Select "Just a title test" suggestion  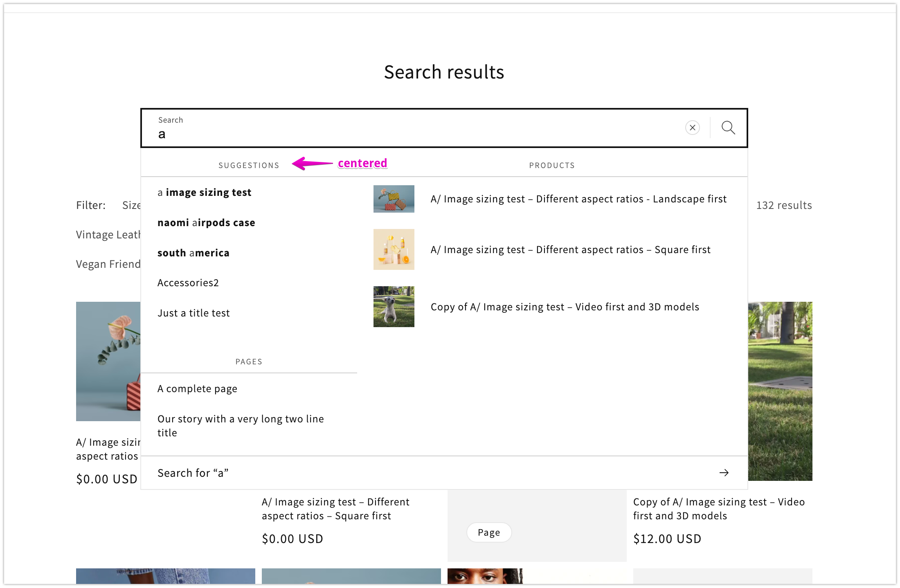[x=193, y=313]
